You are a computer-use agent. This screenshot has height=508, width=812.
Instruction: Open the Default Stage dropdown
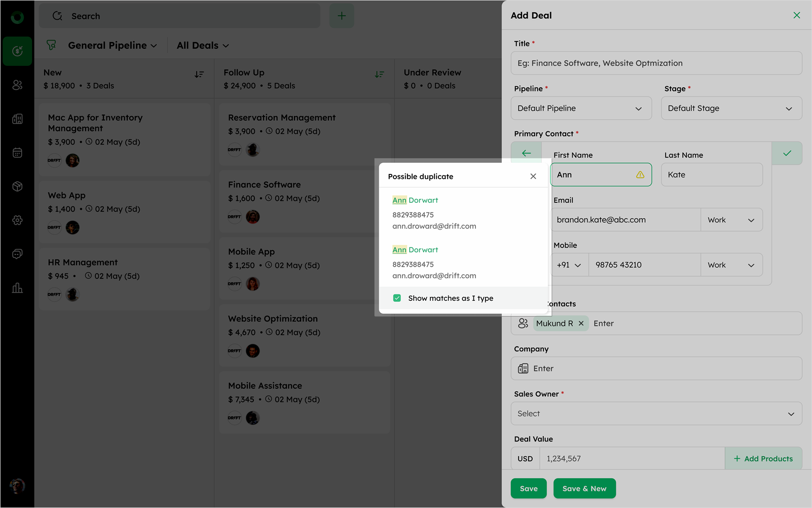point(731,108)
